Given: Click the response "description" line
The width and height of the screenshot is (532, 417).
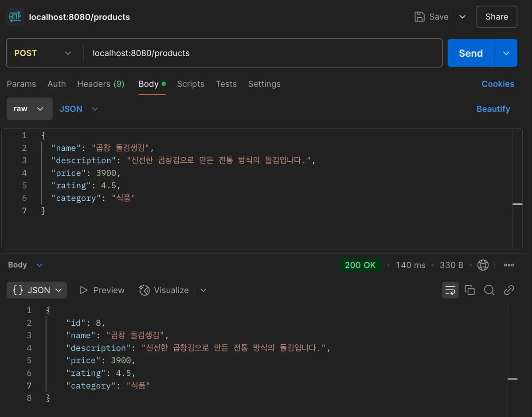Looking at the screenshot, I should [x=199, y=348].
